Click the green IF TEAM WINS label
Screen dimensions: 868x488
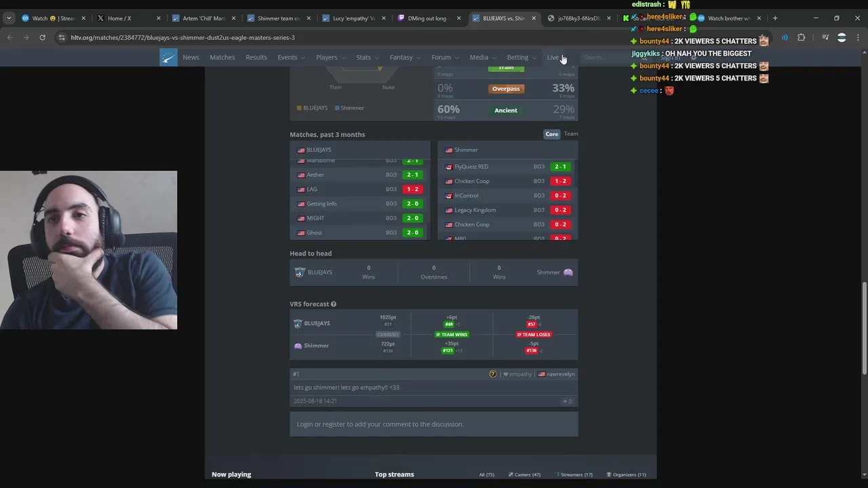(452, 335)
